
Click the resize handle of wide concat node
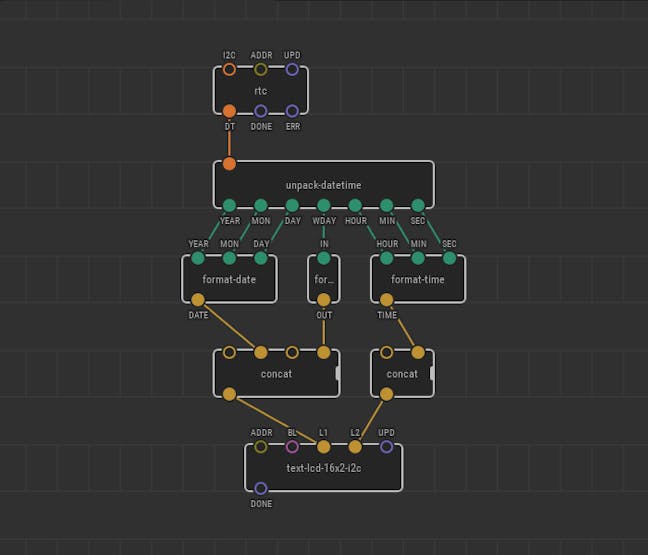pyautogui.click(x=338, y=373)
